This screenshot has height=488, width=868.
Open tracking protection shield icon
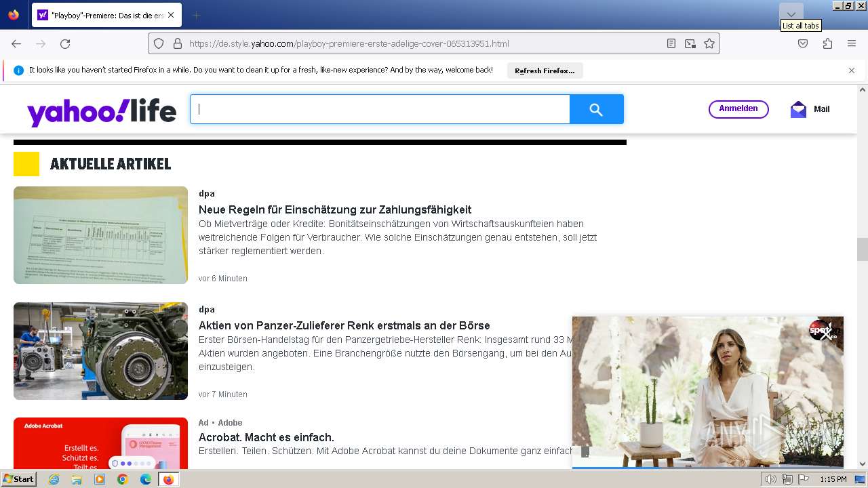159,43
